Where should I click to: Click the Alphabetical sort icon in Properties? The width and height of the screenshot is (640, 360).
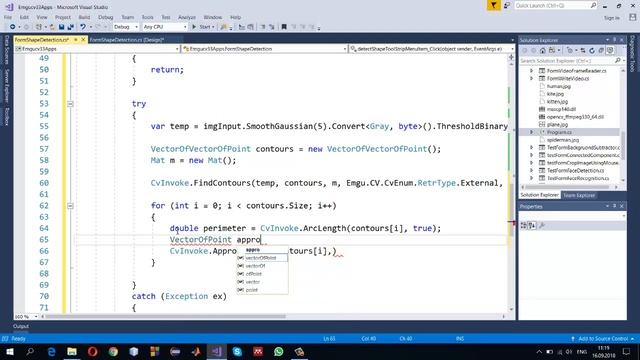(x=532, y=225)
